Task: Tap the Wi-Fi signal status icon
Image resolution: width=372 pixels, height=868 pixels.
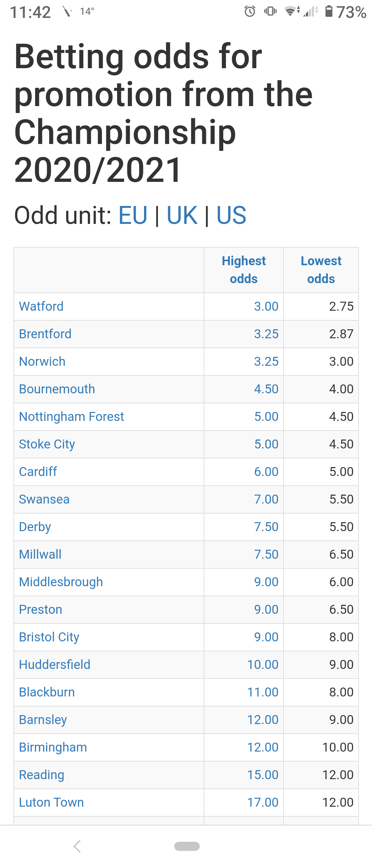Action: point(292,11)
